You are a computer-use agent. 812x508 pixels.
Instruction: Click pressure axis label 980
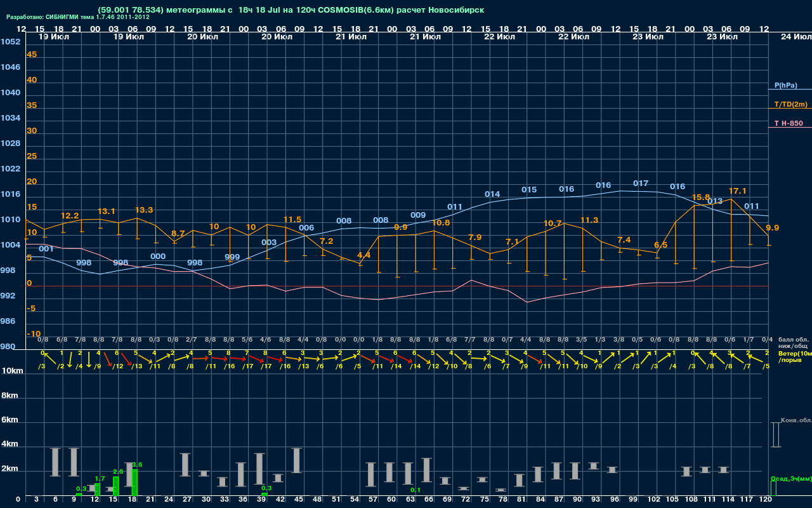(8, 347)
